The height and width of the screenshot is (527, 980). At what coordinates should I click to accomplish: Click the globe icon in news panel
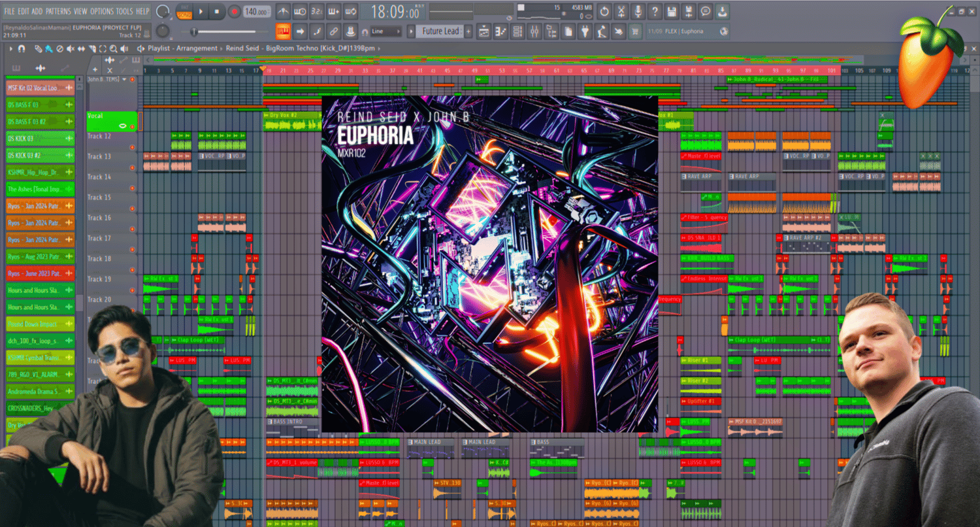tap(724, 31)
